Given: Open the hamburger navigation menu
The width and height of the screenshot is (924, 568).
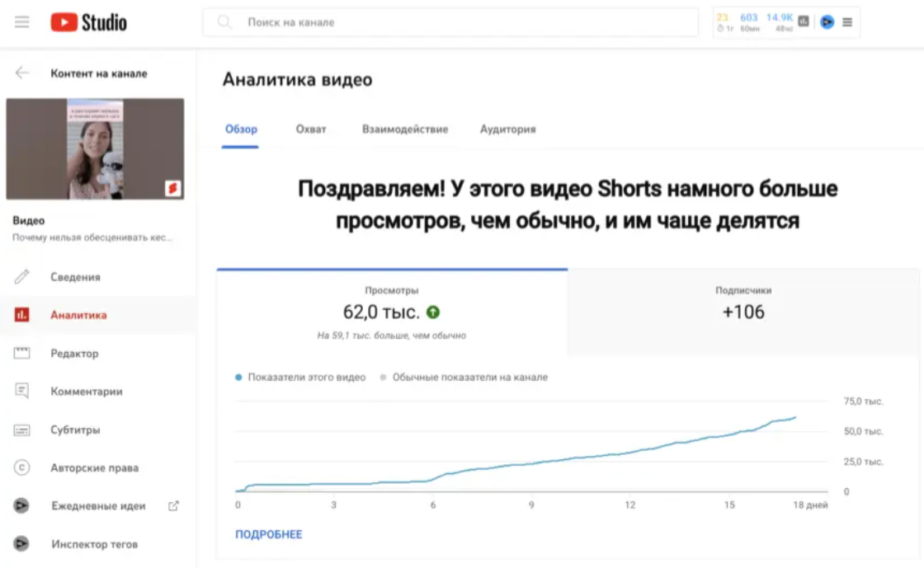Looking at the screenshot, I should pyautogui.click(x=22, y=22).
